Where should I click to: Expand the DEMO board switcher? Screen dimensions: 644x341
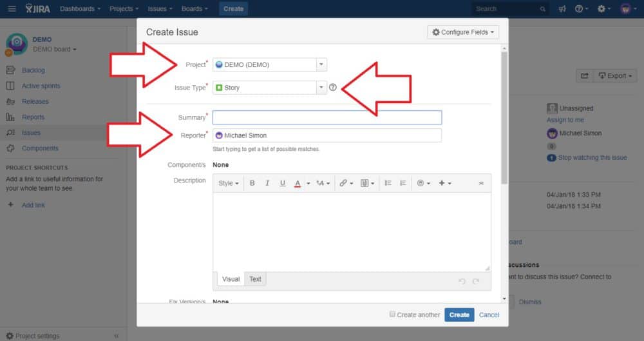coord(55,50)
